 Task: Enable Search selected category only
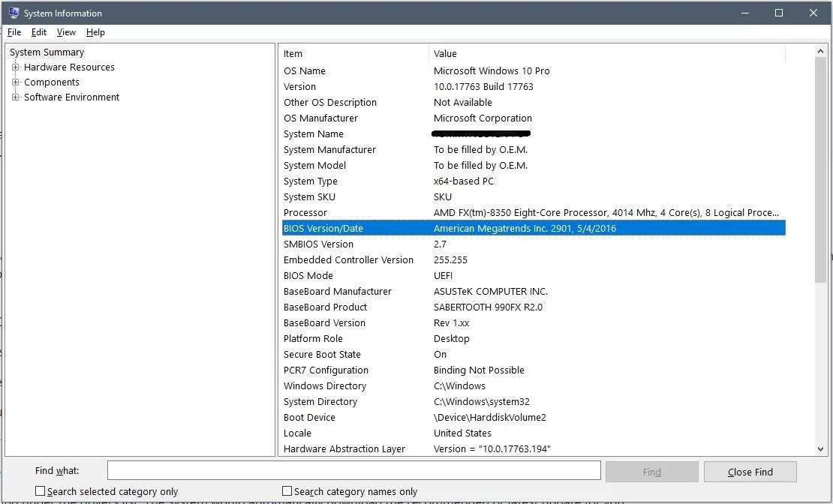pos(40,490)
